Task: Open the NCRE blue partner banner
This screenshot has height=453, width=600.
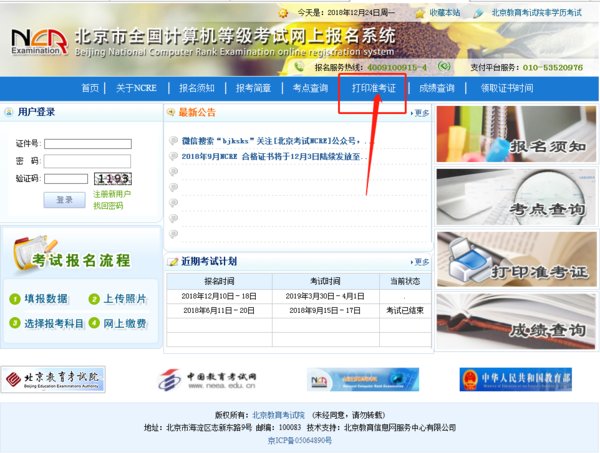Action: pos(363,380)
